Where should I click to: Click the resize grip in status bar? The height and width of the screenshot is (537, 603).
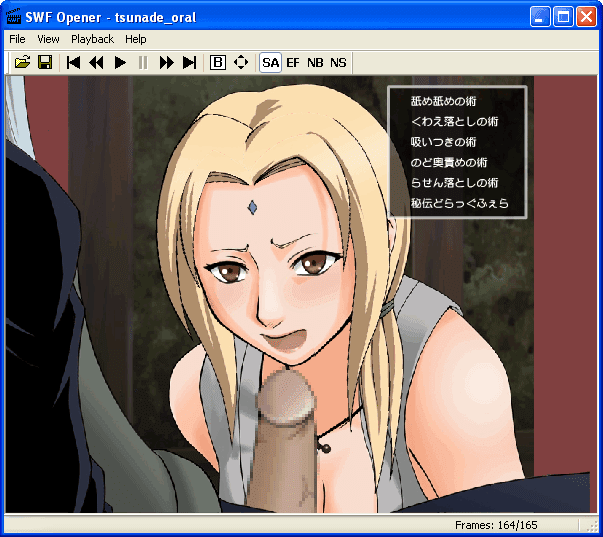(x=590, y=526)
